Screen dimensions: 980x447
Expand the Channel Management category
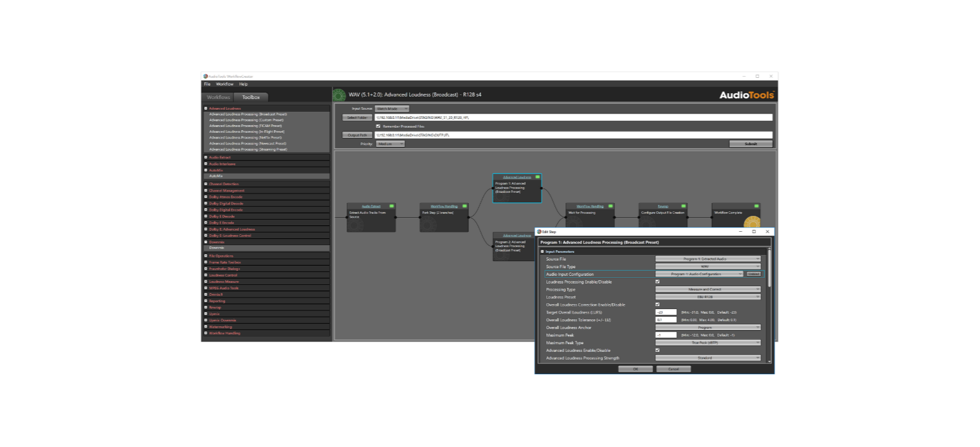coord(205,190)
